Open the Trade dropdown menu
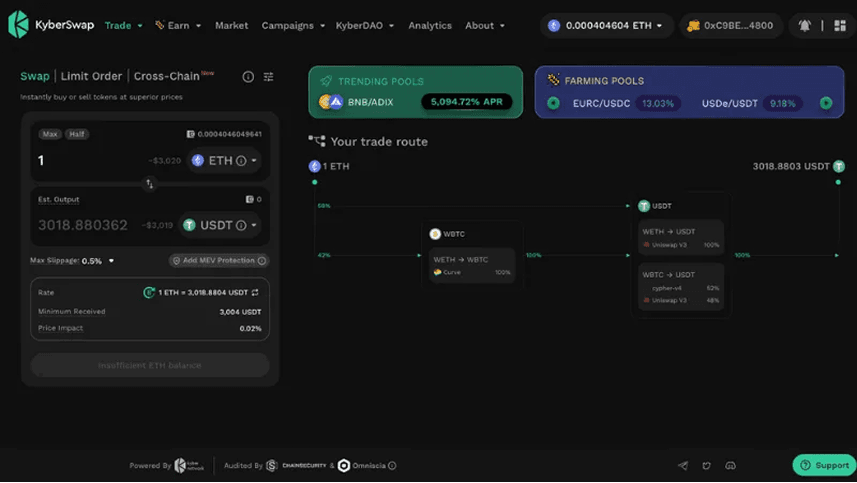Image resolution: width=857 pixels, height=483 pixels. (124, 26)
